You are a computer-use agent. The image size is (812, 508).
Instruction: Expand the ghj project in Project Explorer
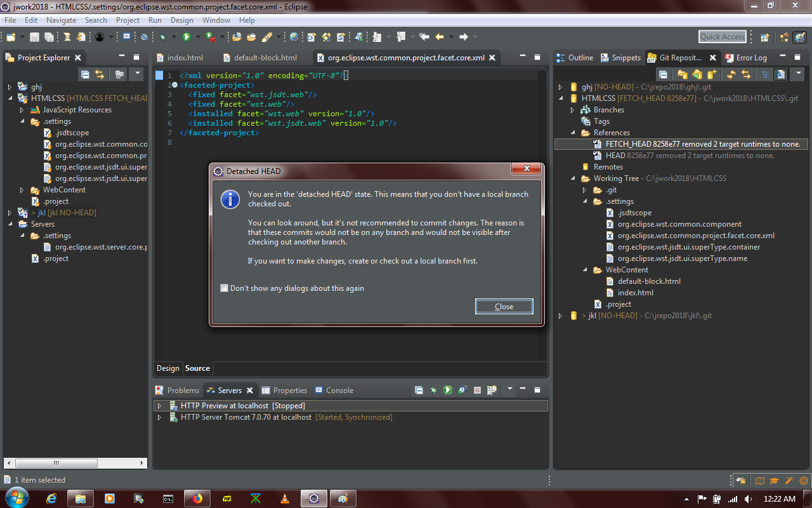(10, 87)
